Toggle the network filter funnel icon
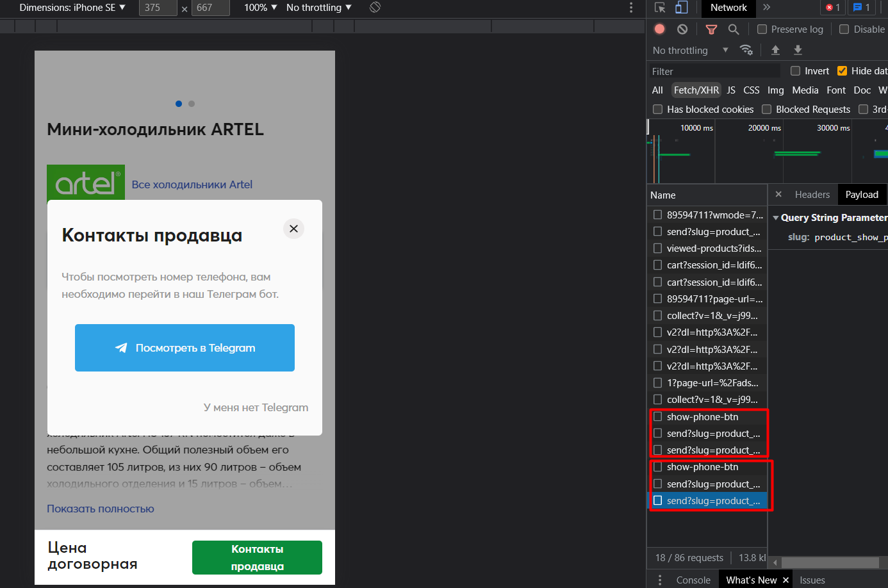 [x=711, y=29]
